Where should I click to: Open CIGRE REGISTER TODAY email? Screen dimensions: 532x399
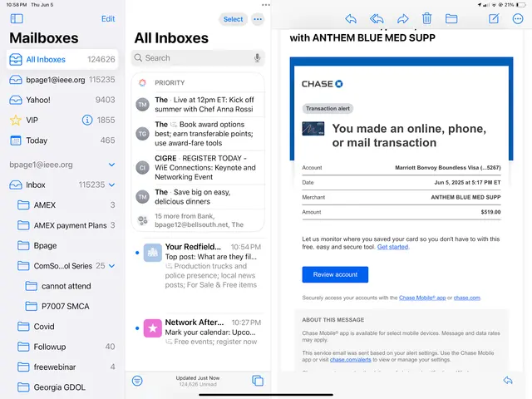coord(198,168)
